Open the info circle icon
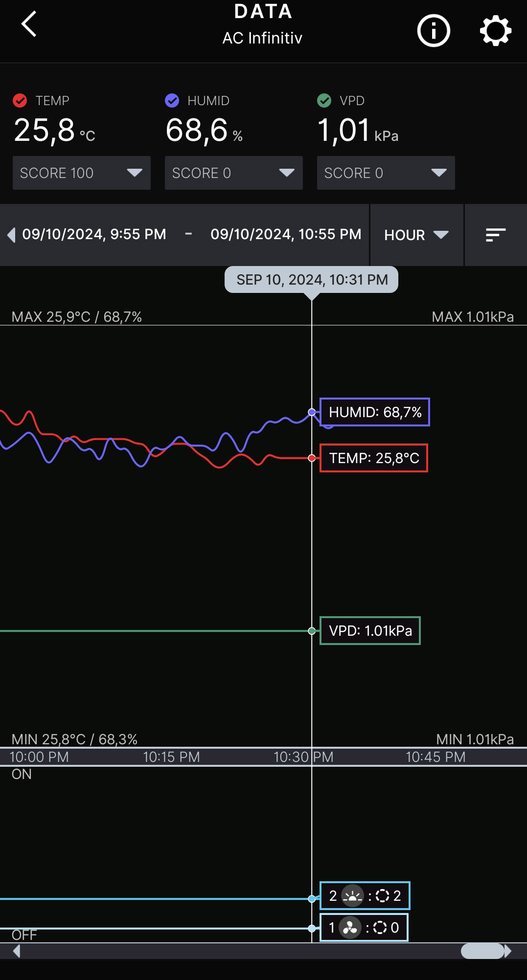Viewport: 527px width, 980px height. coord(433,31)
